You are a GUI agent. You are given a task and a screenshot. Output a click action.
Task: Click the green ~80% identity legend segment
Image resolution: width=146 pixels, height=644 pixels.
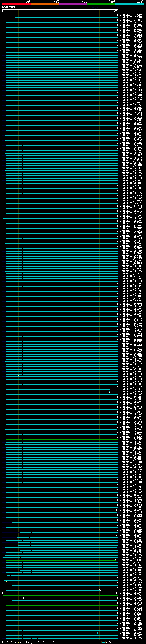101,4
